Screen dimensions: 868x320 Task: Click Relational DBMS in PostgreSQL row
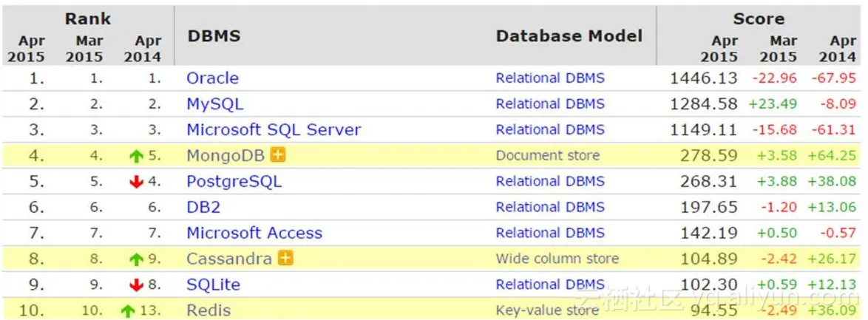click(550, 182)
